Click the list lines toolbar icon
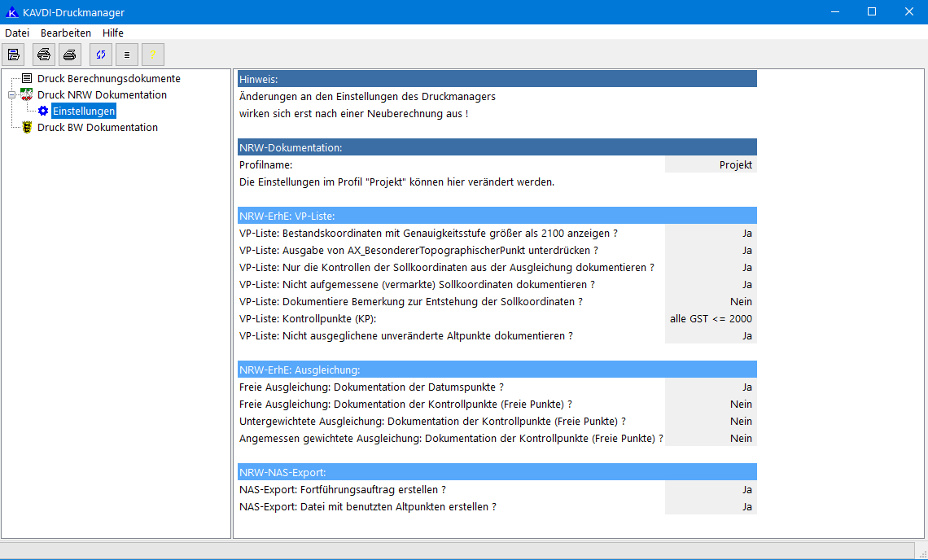This screenshot has width=928, height=560. coord(126,55)
